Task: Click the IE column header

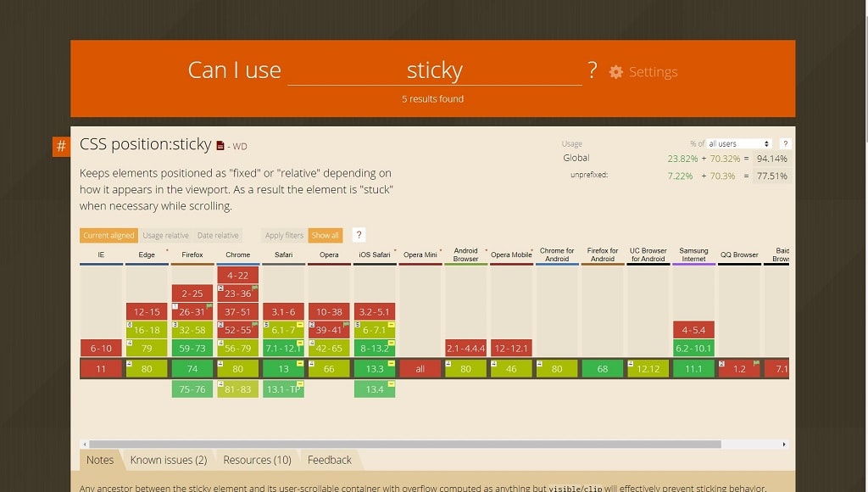Action: coord(101,254)
